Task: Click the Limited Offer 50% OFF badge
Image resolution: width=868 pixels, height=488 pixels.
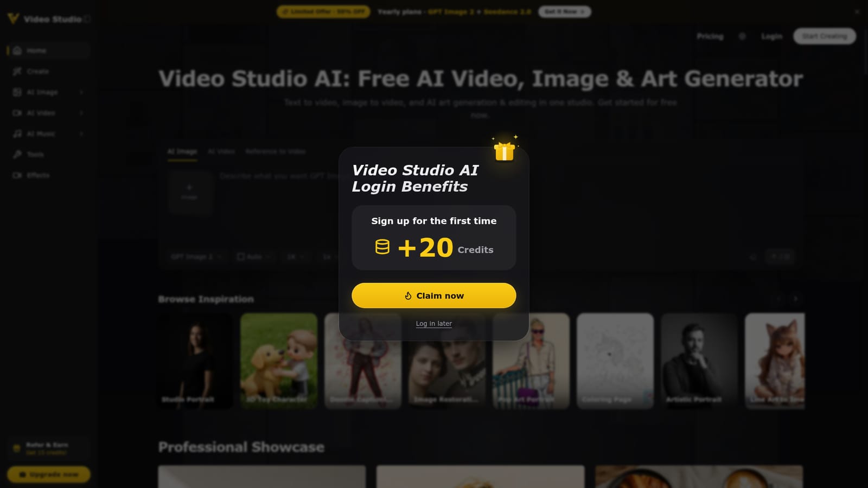Action: pyautogui.click(x=323, y=11)
